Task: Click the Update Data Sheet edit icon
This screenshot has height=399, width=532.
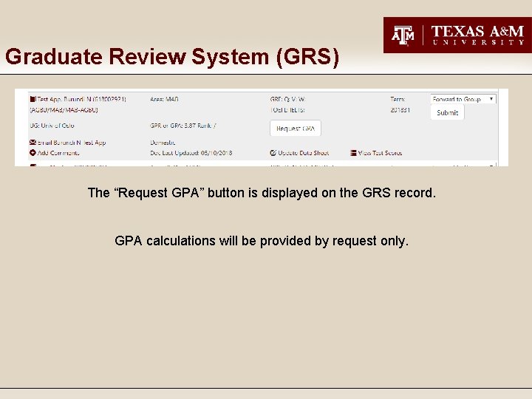Action: (x=273, y=153)
